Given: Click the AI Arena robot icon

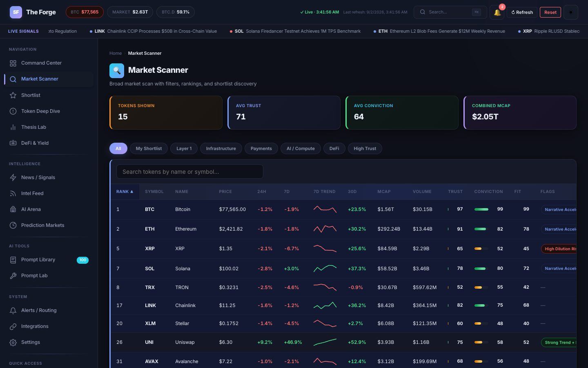Looking at the screenshot, I should 13,209.
